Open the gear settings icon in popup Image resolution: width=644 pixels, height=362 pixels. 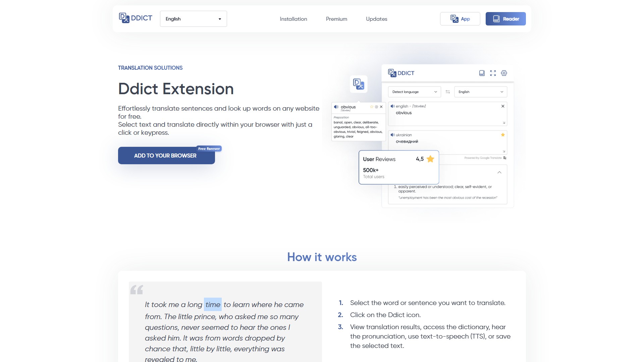[x=504, y=73]
